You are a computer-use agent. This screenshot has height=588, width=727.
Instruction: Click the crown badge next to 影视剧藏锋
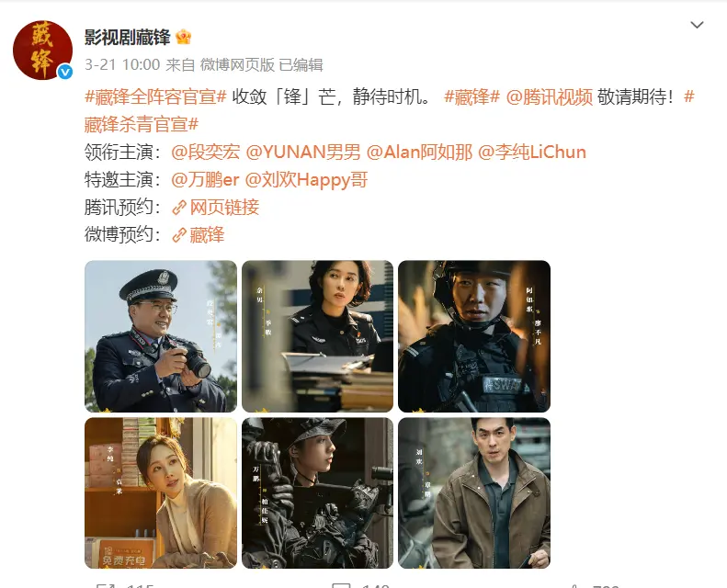(x=184, y=37)
